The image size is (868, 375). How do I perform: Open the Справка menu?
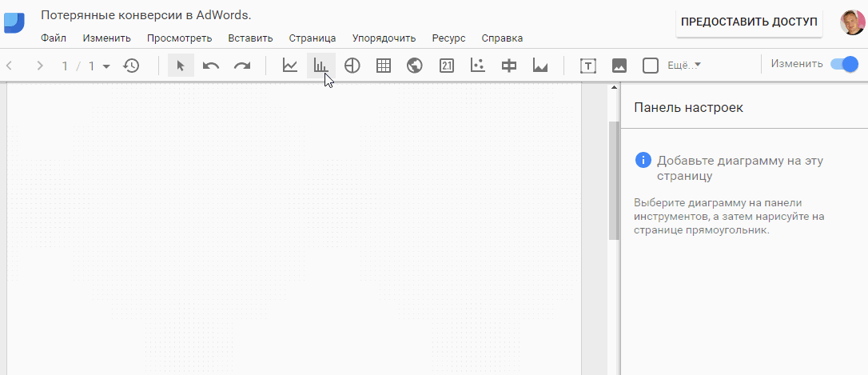click(502, 38)
